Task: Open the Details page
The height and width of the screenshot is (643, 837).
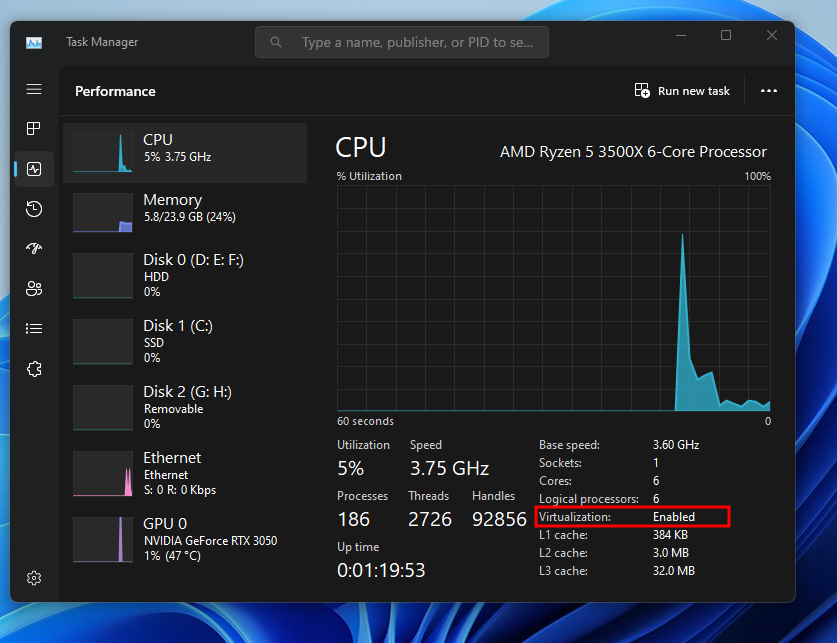Action: tap(33, 328)
